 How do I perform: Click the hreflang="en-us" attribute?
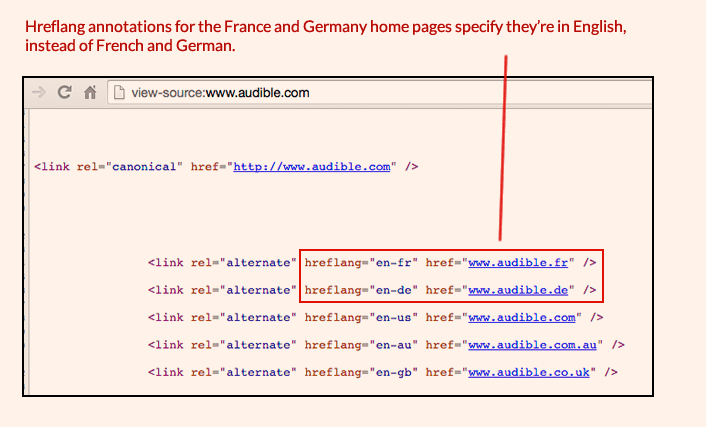point(361,318)
